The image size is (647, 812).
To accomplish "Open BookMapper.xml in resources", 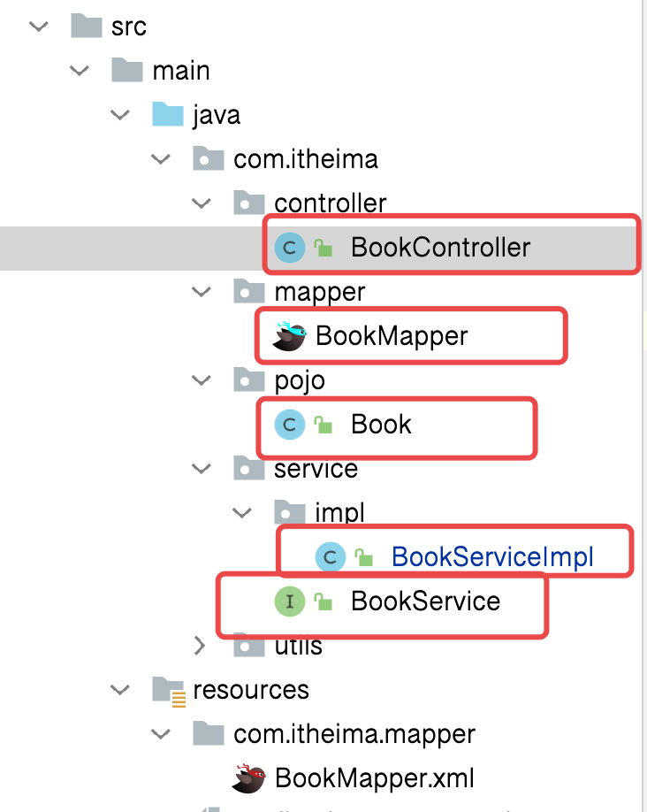I will click(x=375, y=778).
